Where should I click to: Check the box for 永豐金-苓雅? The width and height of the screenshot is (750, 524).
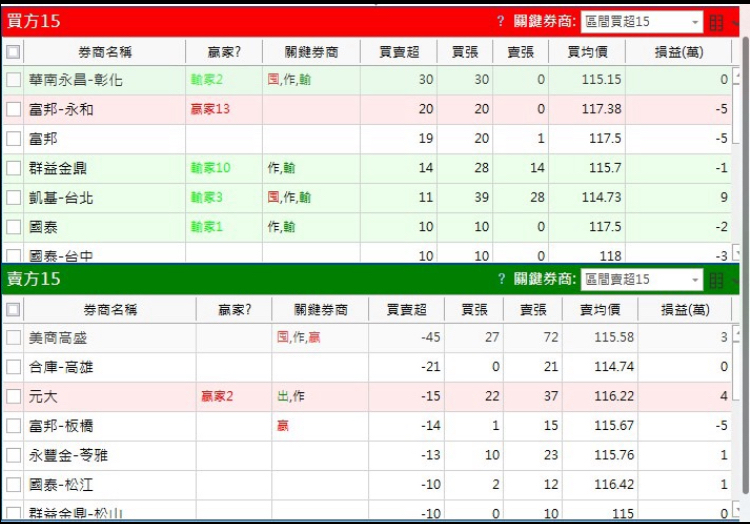[x=13, y=455]
